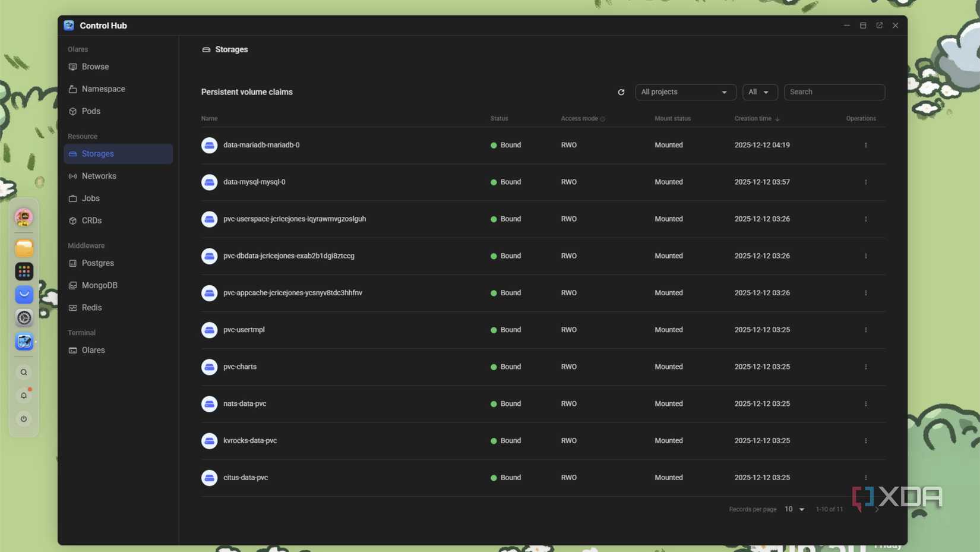Click creation time 2025-12-12 04:19
Screen dimensions: 980x552
pos(762,145)
